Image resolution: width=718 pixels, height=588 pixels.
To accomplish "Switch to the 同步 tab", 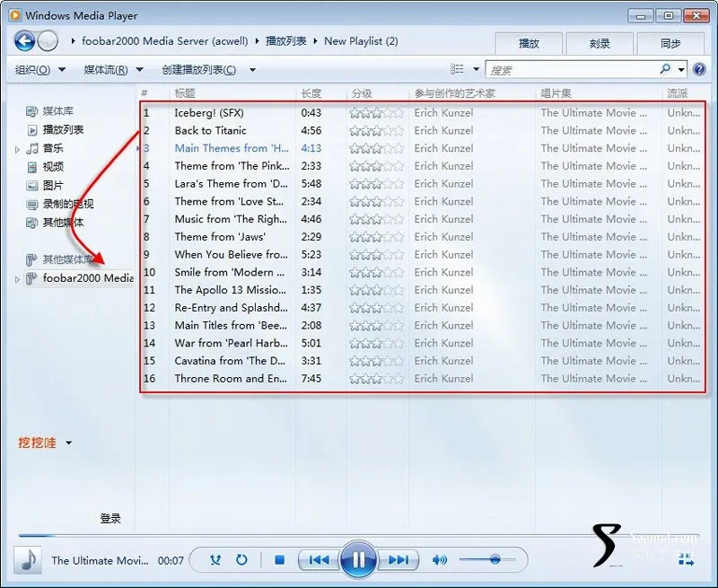I will pos(670,43).
